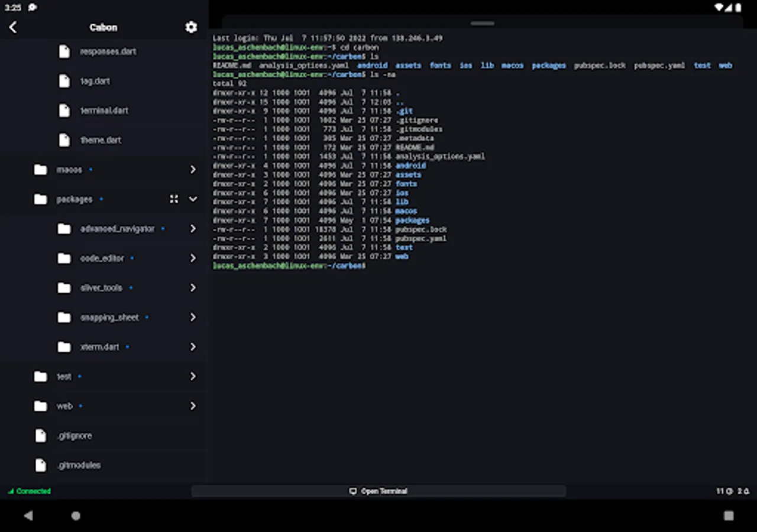Image resolution: width=757 pixels, height=532 pixels.
Task: Tap the Android back navigation button
Action: click(28, 515)
